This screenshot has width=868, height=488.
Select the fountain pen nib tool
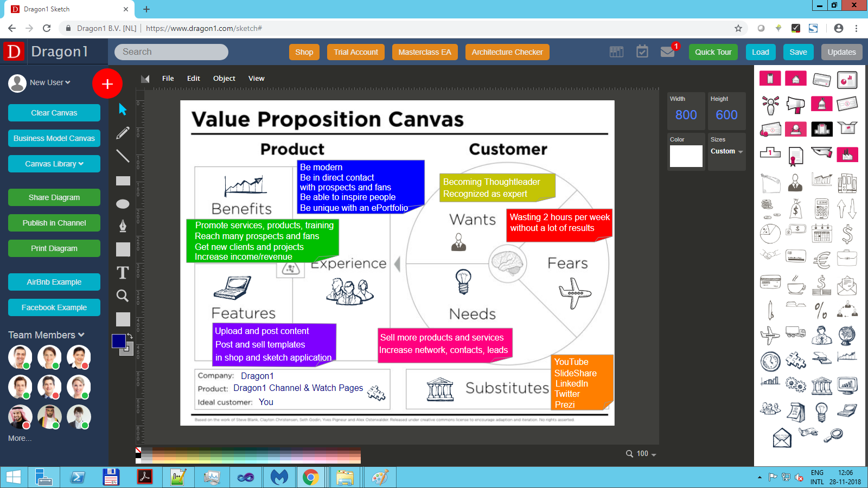[123, 226]
